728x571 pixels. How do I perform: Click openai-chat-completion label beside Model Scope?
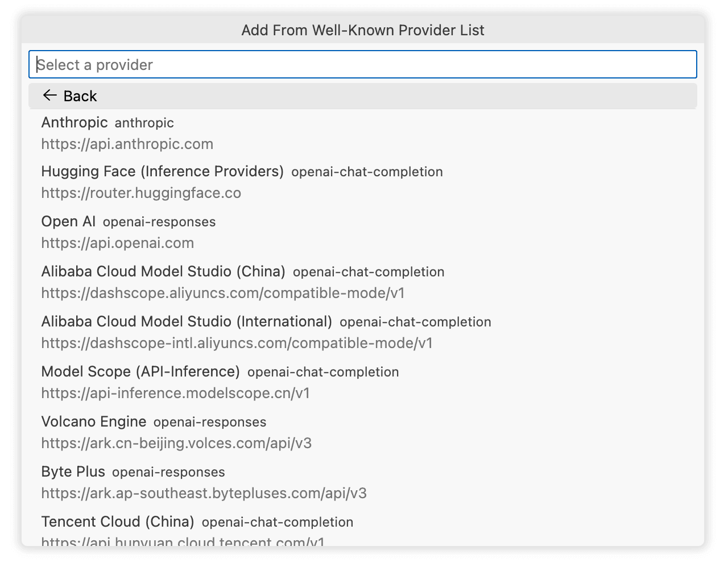coord(323,372)
